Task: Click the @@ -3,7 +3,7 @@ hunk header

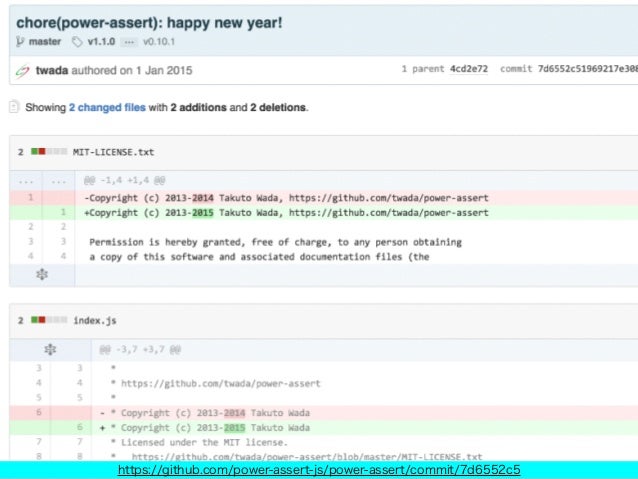Action: pos(140,350)
